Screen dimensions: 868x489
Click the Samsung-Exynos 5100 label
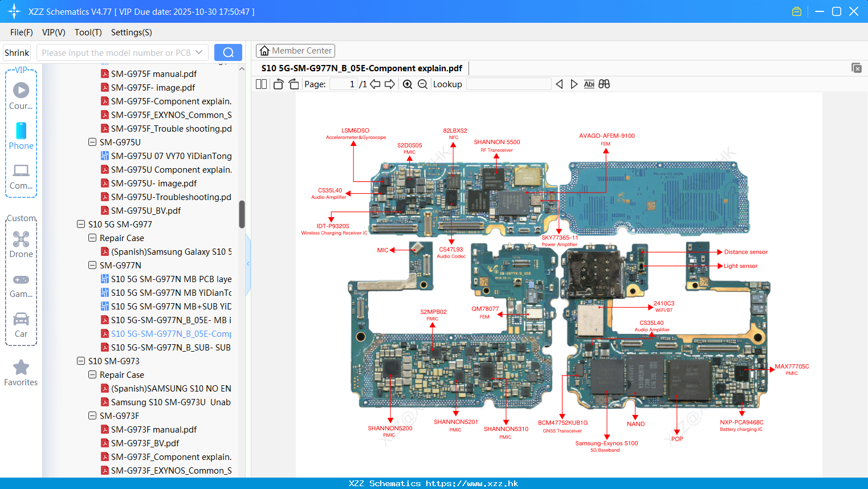606,446
